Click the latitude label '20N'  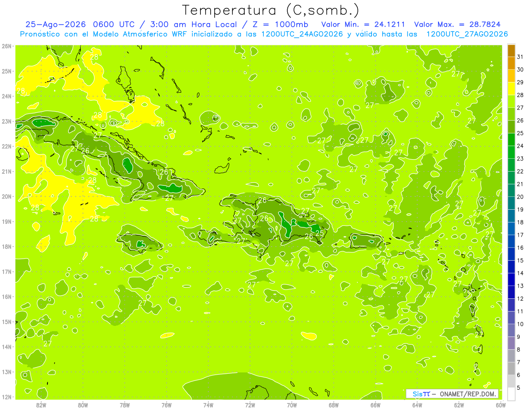[x=7, y=196]
